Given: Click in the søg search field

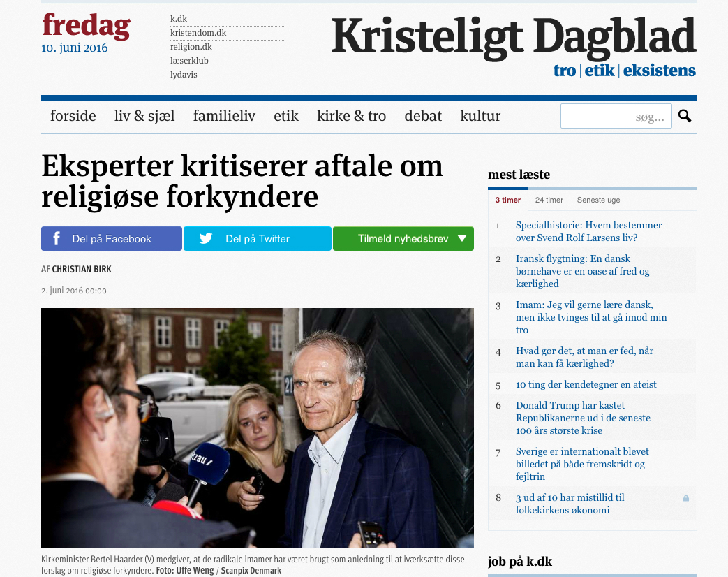Looking at the screenshot, I should [616, 116].
